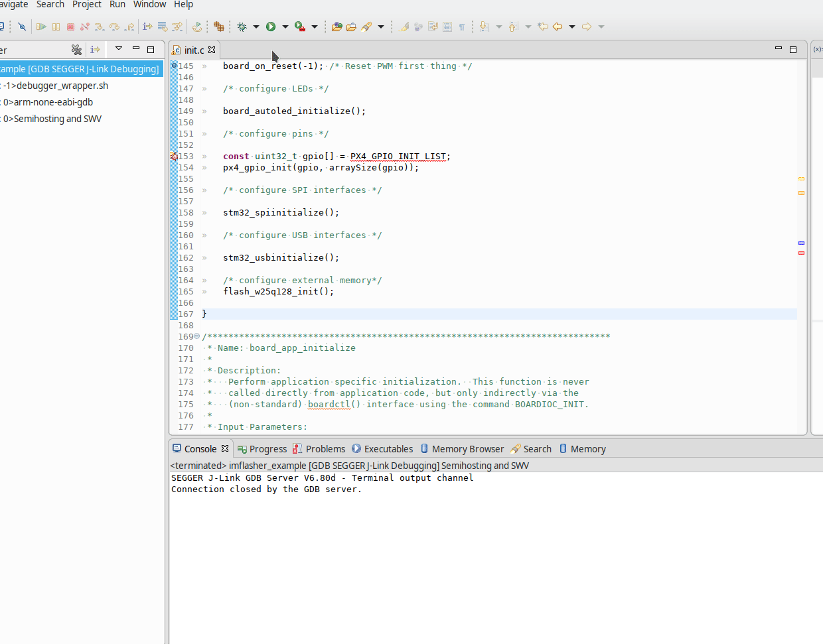Click the breakpoint marker on line 153

tap(173, 156)
